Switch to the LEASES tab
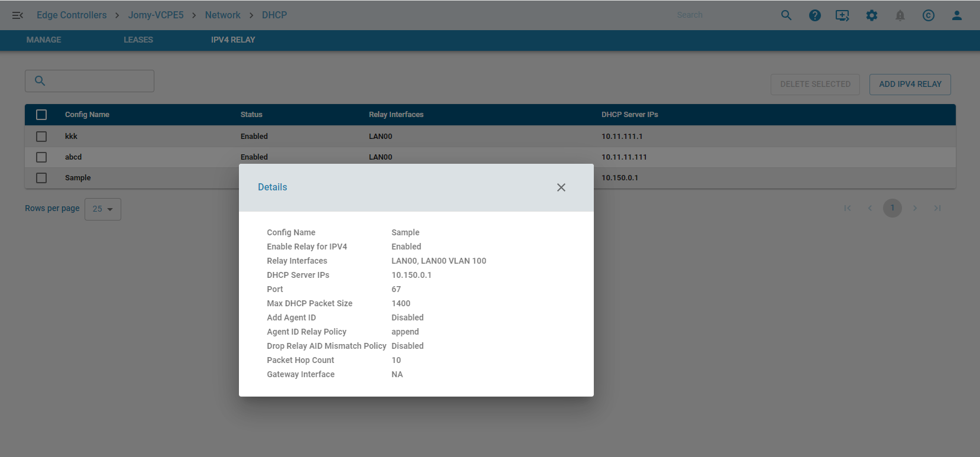This screenshot has width=980, height=457. point(138,40)
